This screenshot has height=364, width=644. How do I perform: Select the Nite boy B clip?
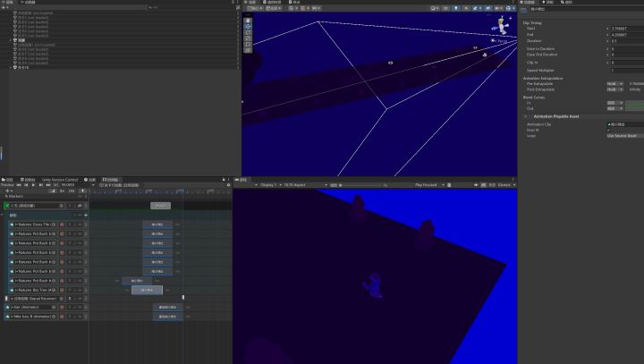(x=167, y=317)
